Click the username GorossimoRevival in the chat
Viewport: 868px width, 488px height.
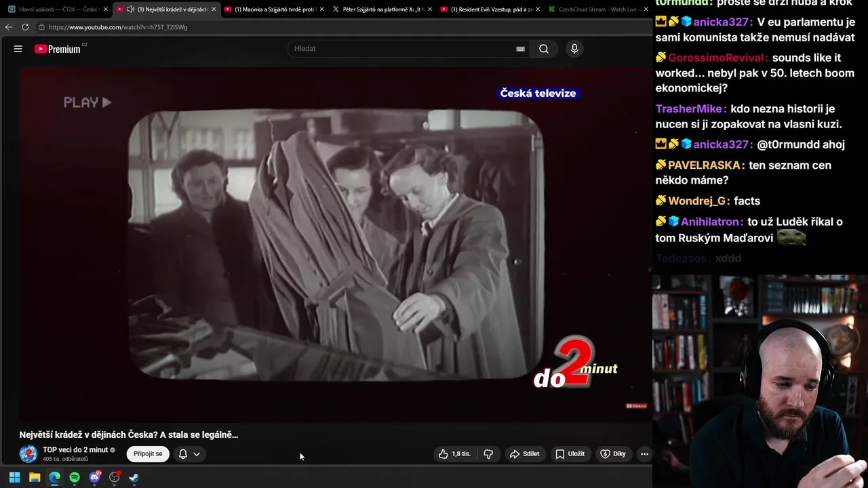(x=718, y=58)
